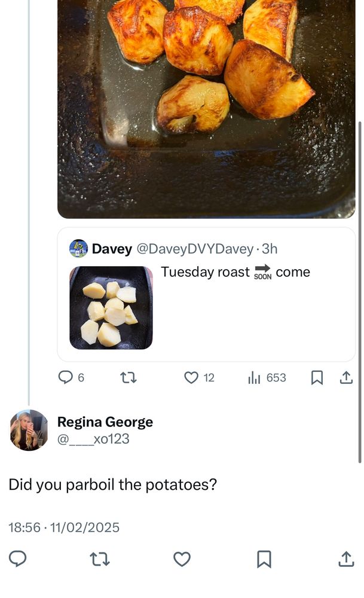The width and height of the screenshot is (364, 598).
Task: Open Davey's quoted tweet text
Action: 235,272
